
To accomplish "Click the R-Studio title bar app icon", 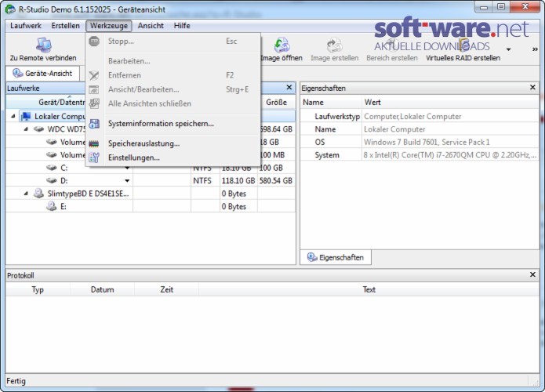I will click(10, 9).
